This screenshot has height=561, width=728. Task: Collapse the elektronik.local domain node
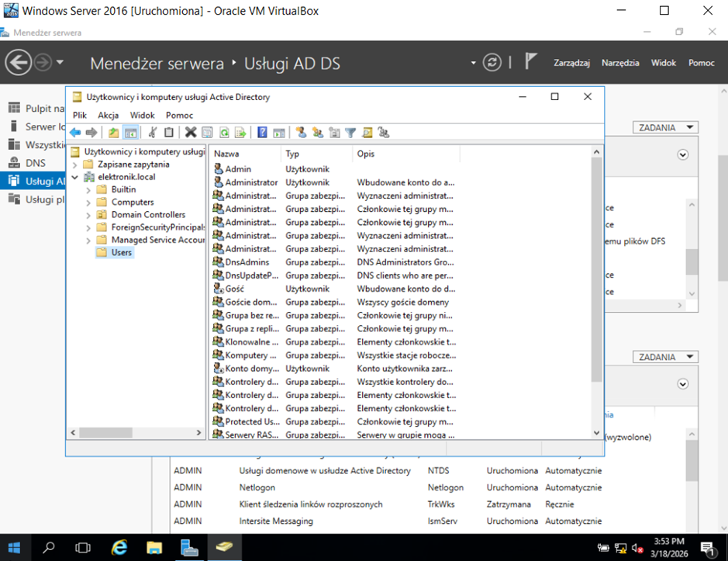[75, 177]
